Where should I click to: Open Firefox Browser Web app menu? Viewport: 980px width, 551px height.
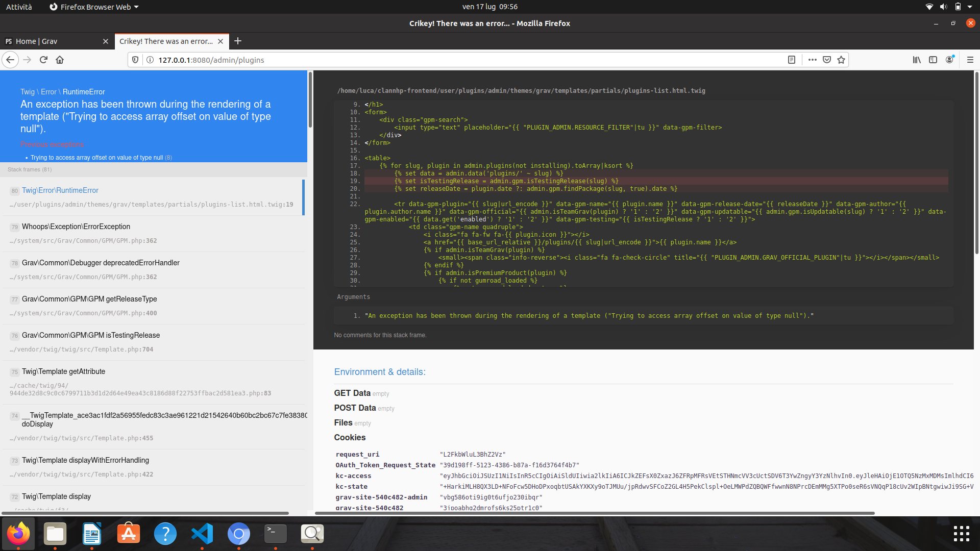[94, 7]
